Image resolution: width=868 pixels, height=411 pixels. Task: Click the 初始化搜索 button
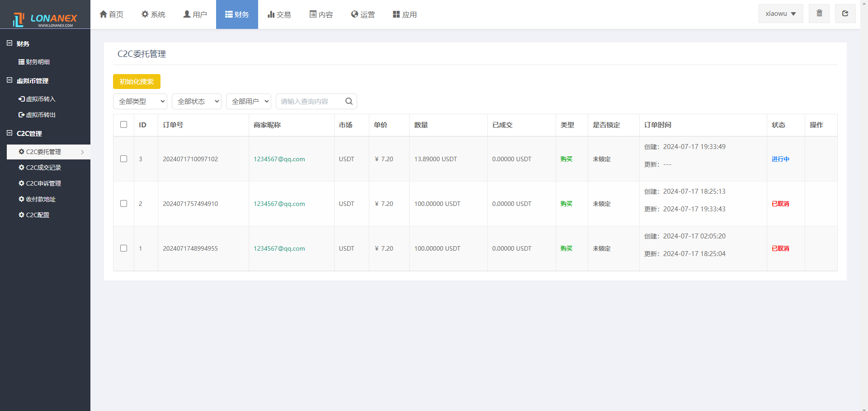[x=137, y=82]
